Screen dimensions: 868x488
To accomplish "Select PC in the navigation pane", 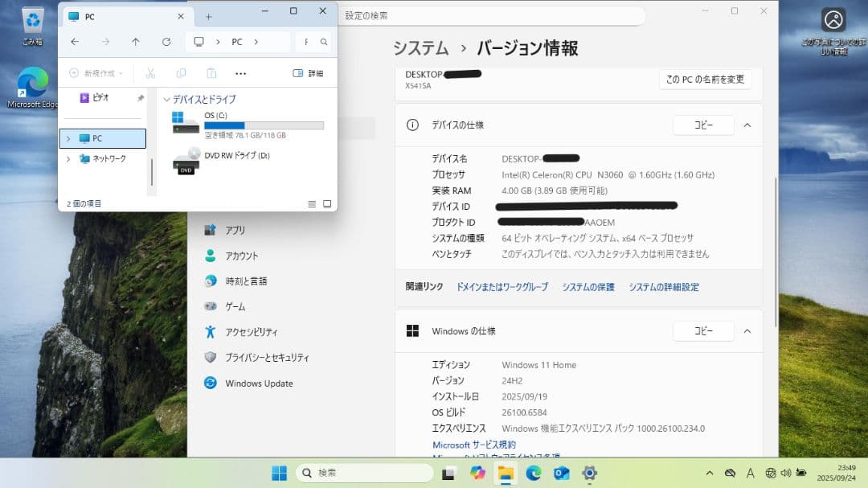I will 103,138.
